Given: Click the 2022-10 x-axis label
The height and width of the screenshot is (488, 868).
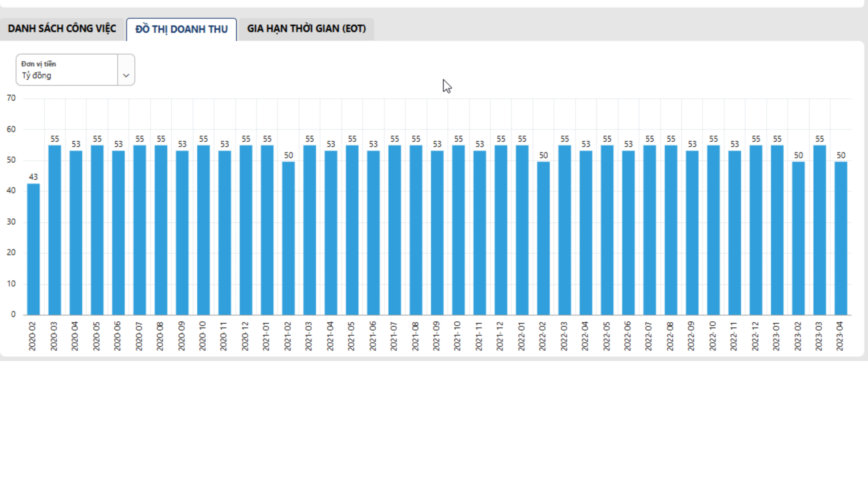Looking at the screenshot, I should (x=713, y=336).
